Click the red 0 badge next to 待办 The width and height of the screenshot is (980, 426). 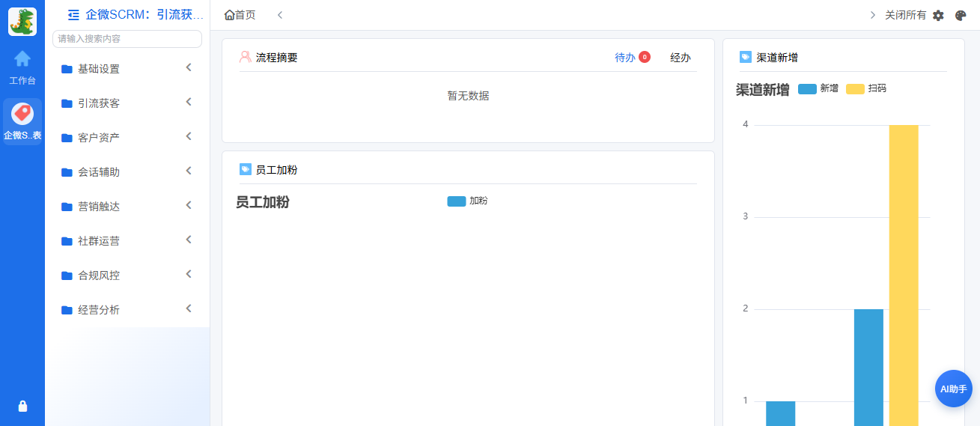pos(645,57)
